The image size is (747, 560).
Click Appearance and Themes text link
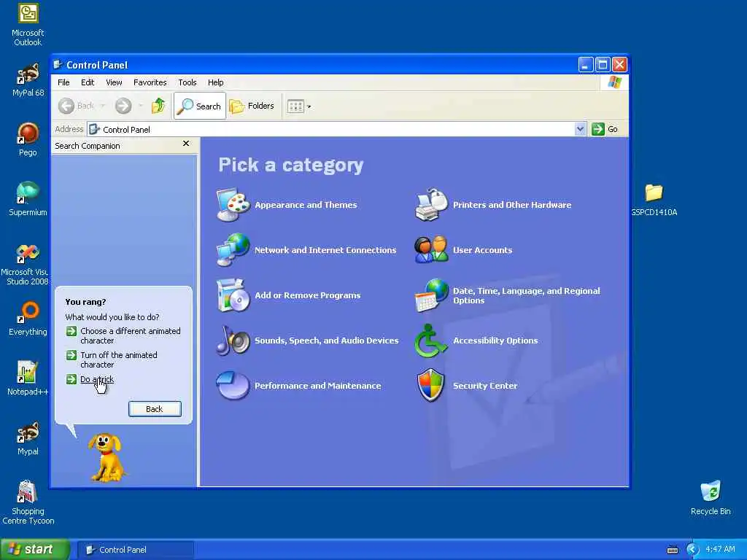click(x=306, y=205)
